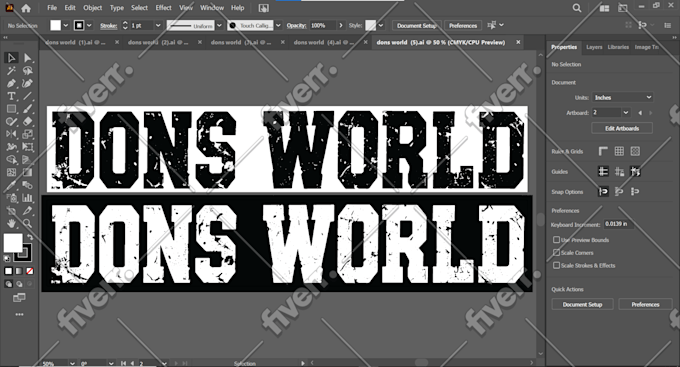Click Document Setup in Quick Actions
Image resolution: width=680 pixels, height=367 pixels.
[582, 305]
